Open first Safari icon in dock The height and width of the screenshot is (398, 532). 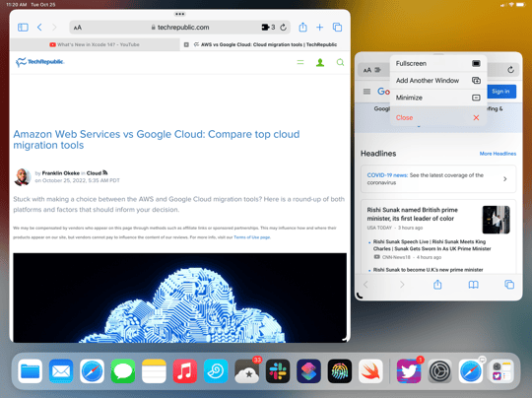tap(92, 371)
